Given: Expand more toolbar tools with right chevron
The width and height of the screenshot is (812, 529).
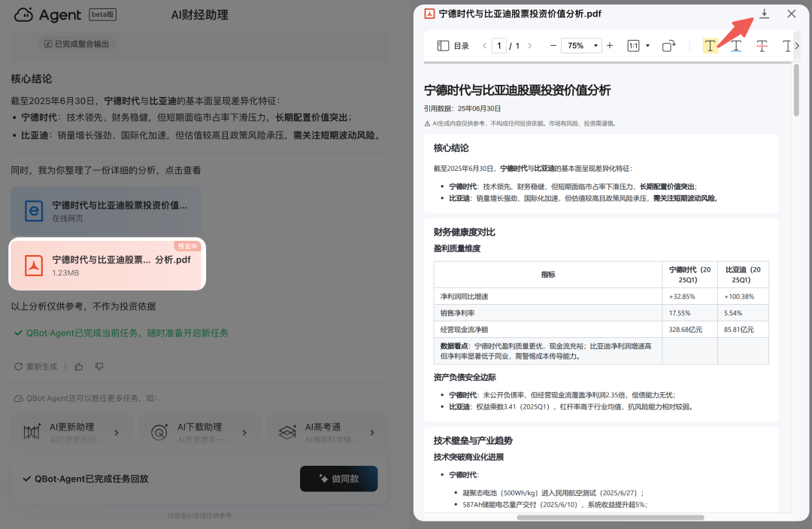Looking at the screenshot, I should [797, 46].
